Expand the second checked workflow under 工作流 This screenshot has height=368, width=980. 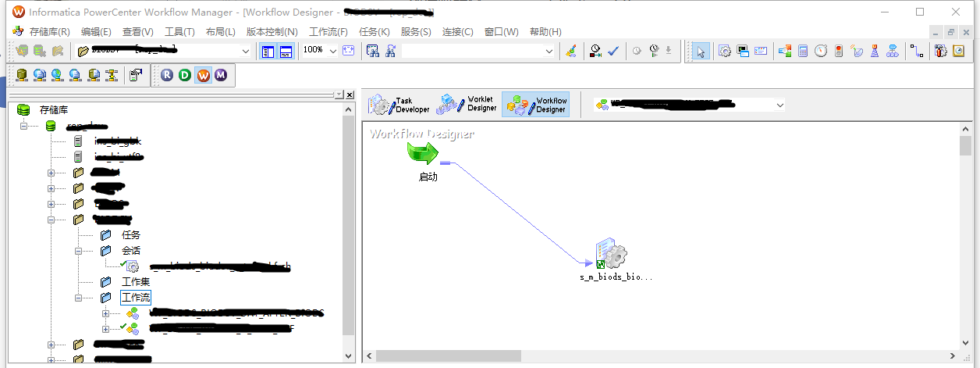[x=105, y=329]
